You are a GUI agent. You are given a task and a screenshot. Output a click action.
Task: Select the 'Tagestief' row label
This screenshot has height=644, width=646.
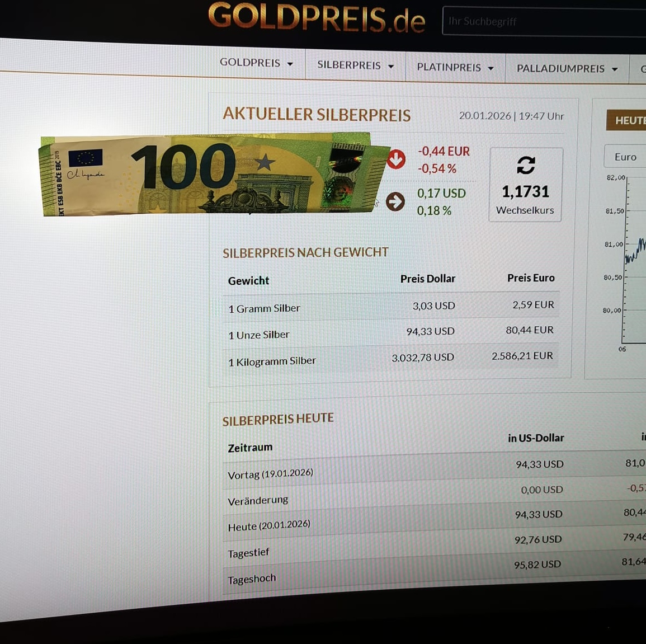pos(248,553)
